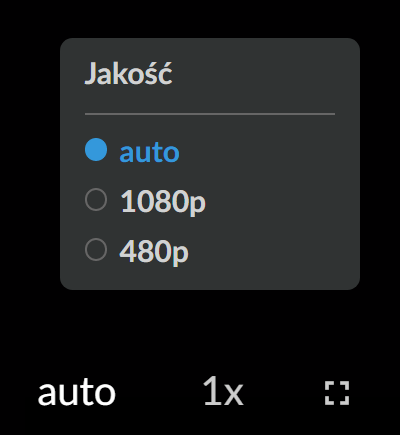Click the bottom 'auto' quality indicator
This screenshot has width=400, height=435.
click(x=77, y=393)
